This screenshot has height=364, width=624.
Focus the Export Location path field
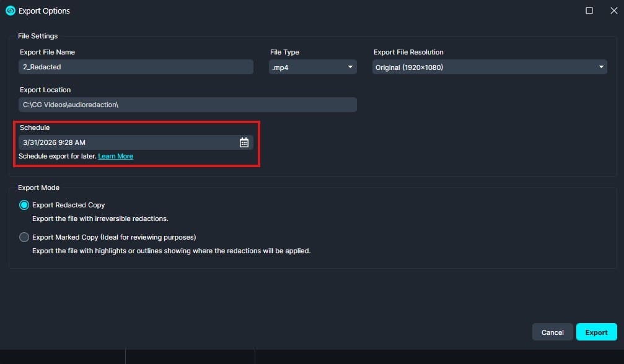pyautogui.click(x=188, y=105)
